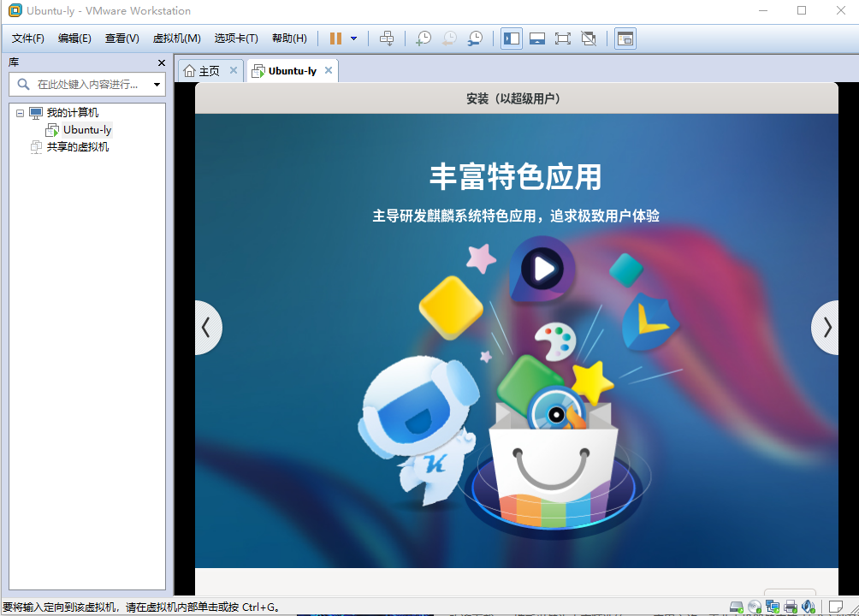Click the send Ctrl+Alt+Del toolbar icon
The width and height of the screenshot is (859, 616).
coord(387,38)
